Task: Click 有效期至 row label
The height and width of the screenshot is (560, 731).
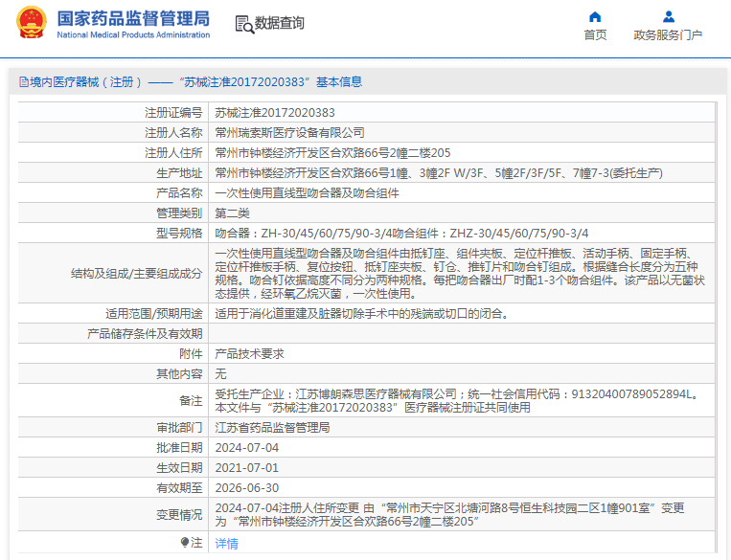Action: [x=179, y=488]
